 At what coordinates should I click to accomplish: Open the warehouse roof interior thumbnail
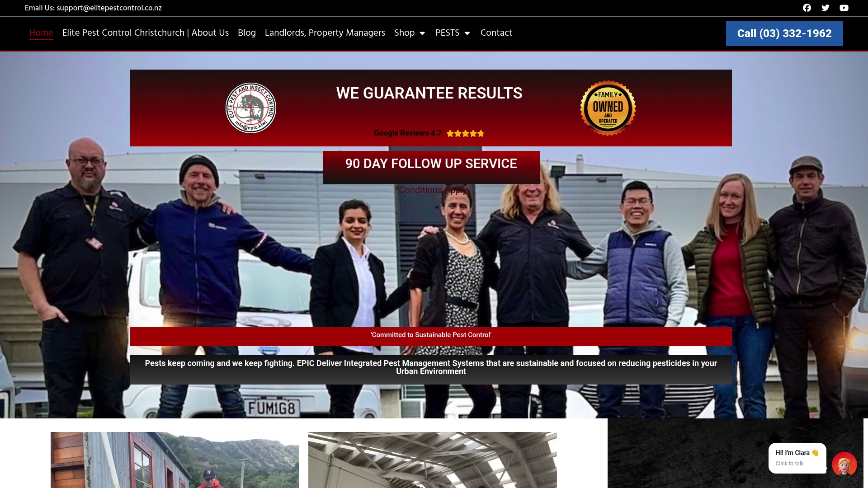tap(433, 460)
